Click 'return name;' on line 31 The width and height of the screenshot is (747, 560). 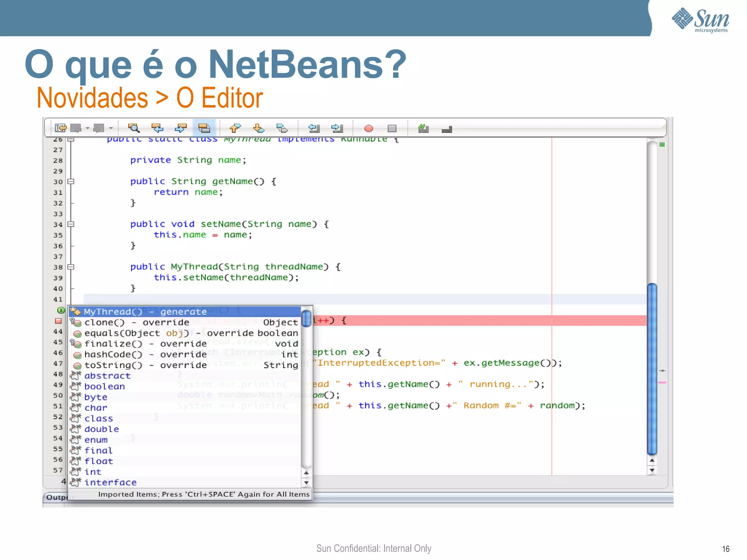click(x=188, y=192)
